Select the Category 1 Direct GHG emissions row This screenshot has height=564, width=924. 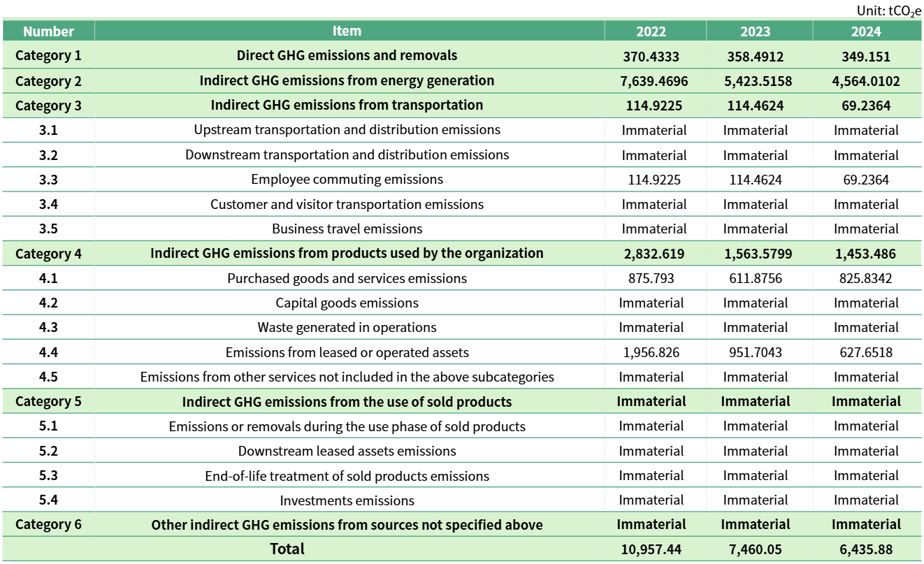coord(347,56)
